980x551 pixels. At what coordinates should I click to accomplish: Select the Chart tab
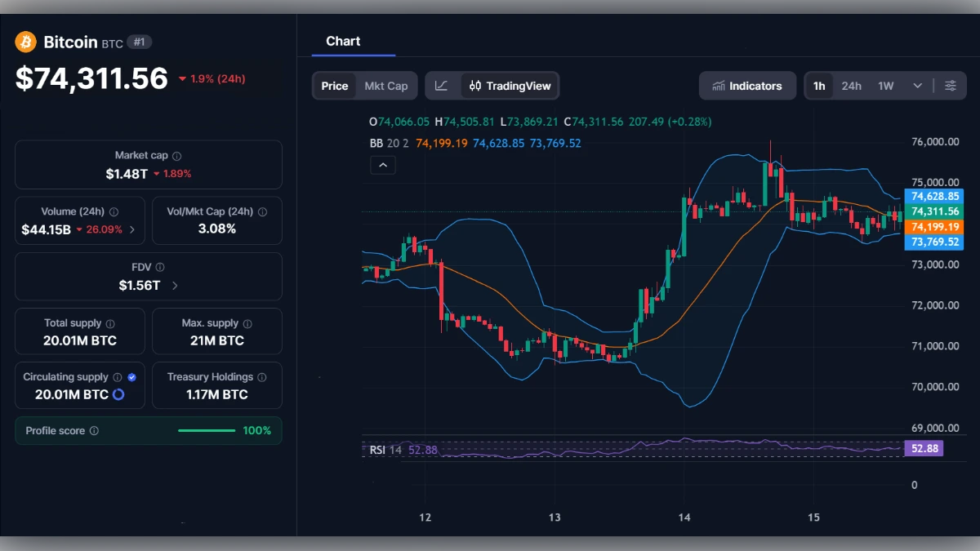(x=343, y=41)
